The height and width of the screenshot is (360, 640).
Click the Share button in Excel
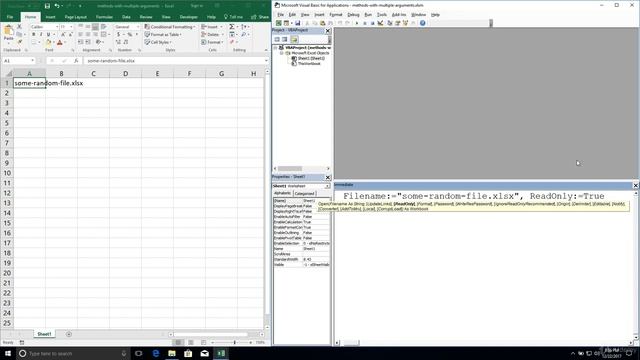tap(260, 17)
